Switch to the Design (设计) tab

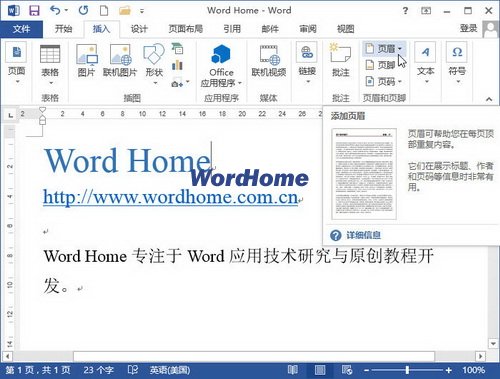point(139,29)
